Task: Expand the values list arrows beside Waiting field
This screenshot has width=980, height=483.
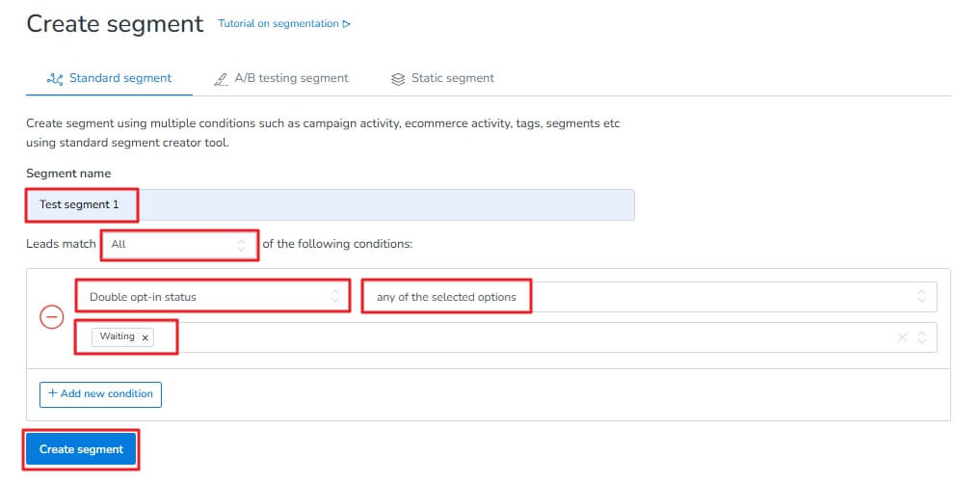Action: pyautogui.click(x=922, y=337)
